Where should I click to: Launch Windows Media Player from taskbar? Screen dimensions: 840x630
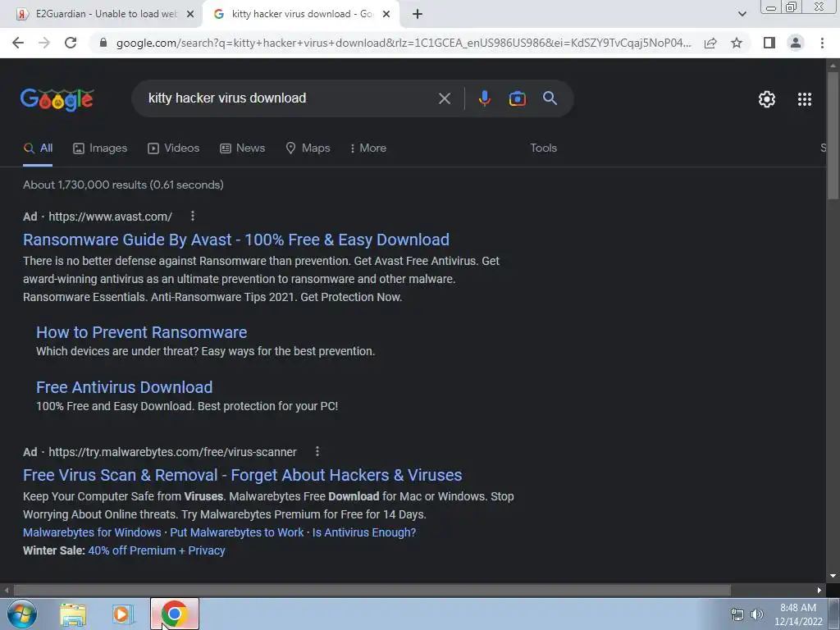[122, 614]
